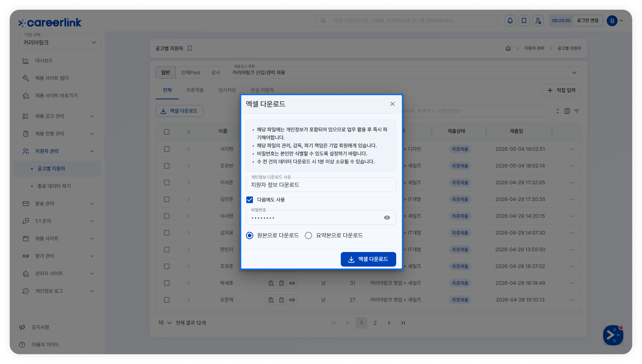Bookmark the 공고별 지원자 page title
Image resolution: width=642 pixels, height=364 pixels.
pyautogui.click(x=190, y=48)
